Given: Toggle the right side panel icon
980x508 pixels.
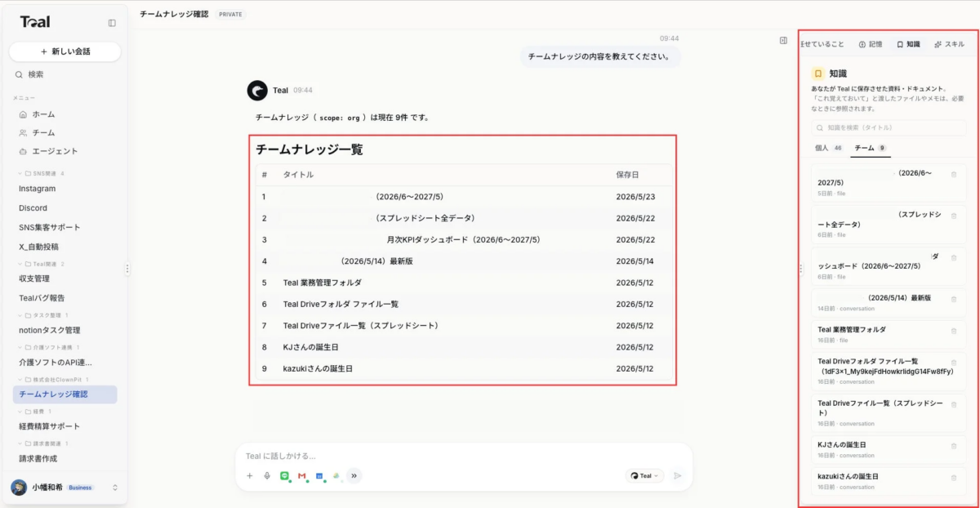Looking at the screenshot, I should tap(783, 40).
